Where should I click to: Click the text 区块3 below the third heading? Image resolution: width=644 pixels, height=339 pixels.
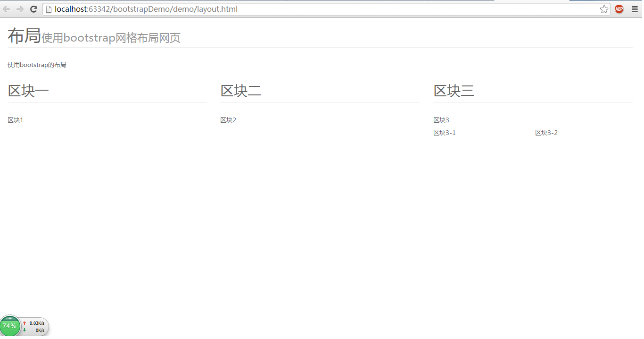pos(441,120)
